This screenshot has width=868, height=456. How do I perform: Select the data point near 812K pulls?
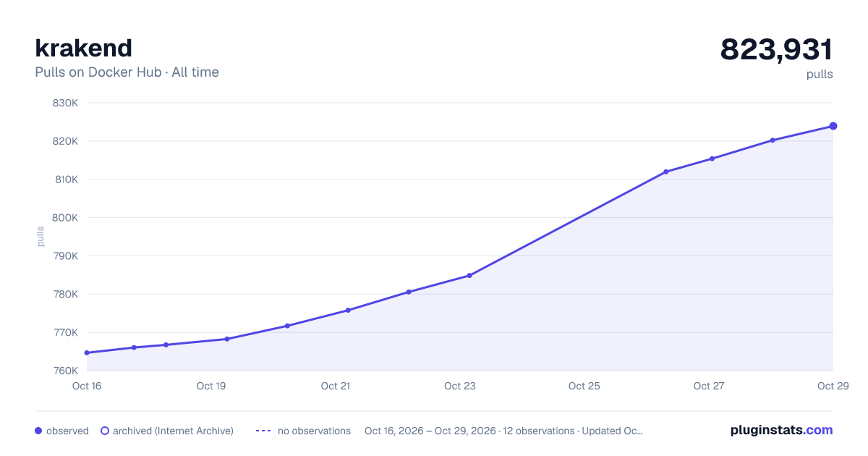(666, 172)
